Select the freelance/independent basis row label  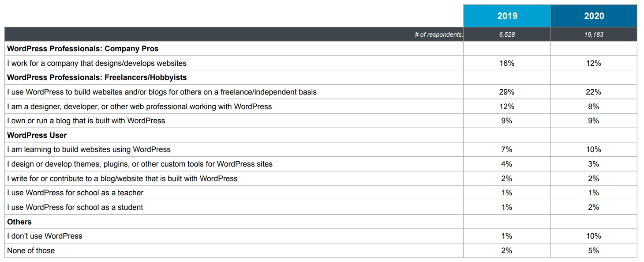(x=162, y=92)
